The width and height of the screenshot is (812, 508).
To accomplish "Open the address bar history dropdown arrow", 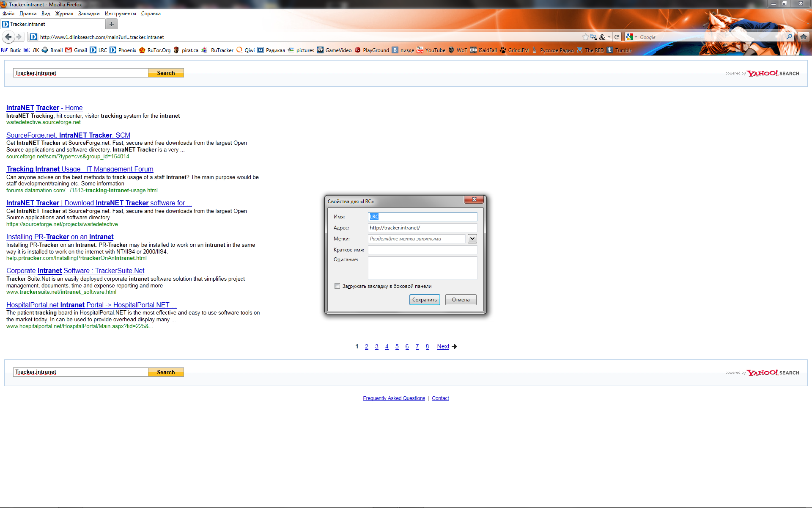I will click(x=609, y=37).
